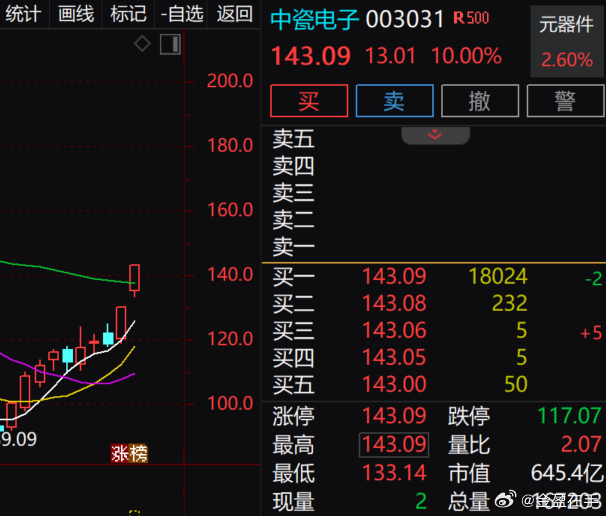Click the diamond icon above chart
606x516 pixels.
tap(142, 43)
